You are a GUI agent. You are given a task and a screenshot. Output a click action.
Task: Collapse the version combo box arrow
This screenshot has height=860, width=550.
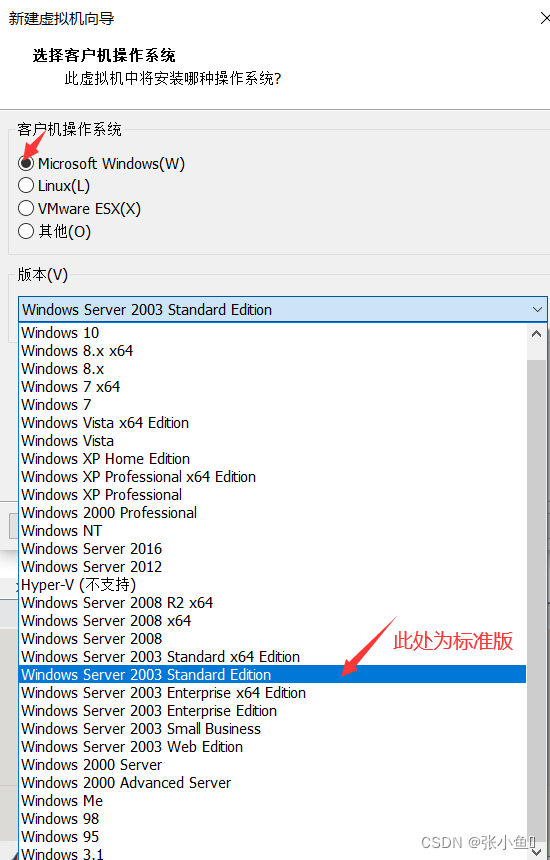pyautogui.click(x=537, y=310)
